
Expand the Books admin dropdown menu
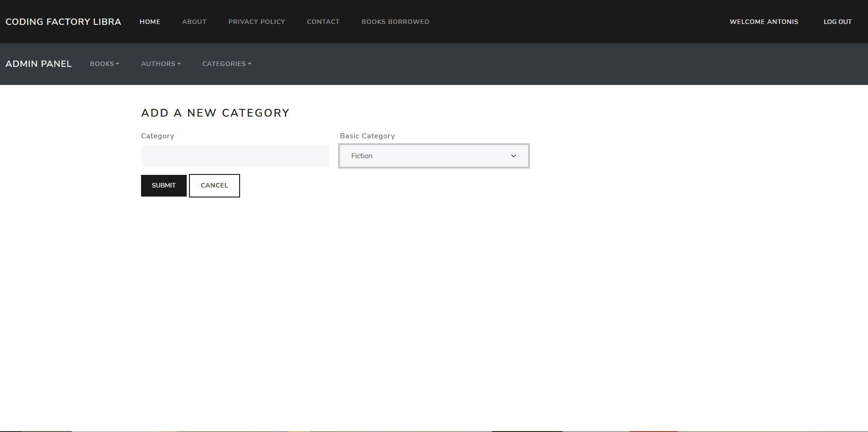pos(104,64)
